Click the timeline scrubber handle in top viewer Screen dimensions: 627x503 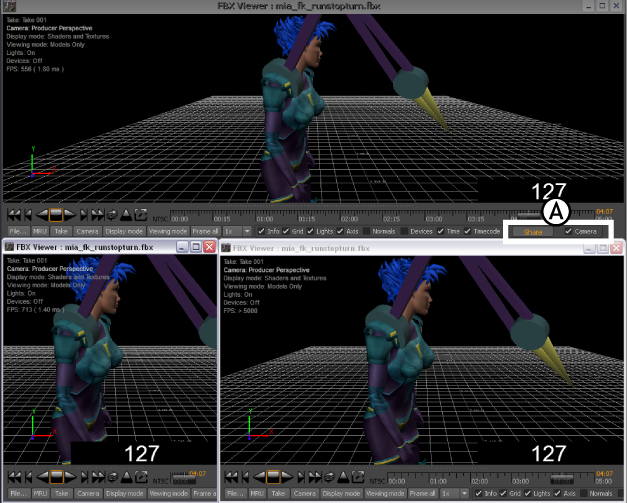pyautogui.click(x=529, y=216)
